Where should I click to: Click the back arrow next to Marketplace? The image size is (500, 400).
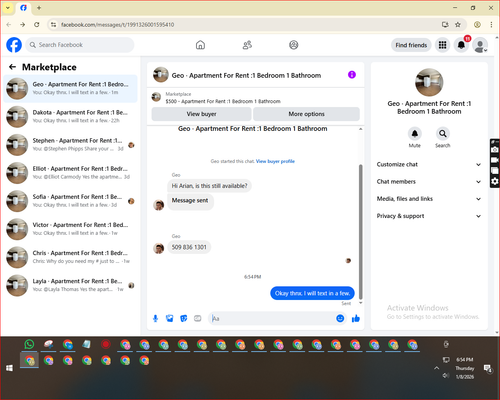(x=12, y=67)
